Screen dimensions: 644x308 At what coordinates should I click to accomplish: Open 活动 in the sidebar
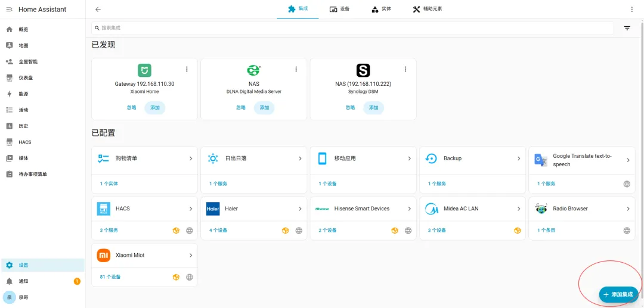(x=43, y=110)
